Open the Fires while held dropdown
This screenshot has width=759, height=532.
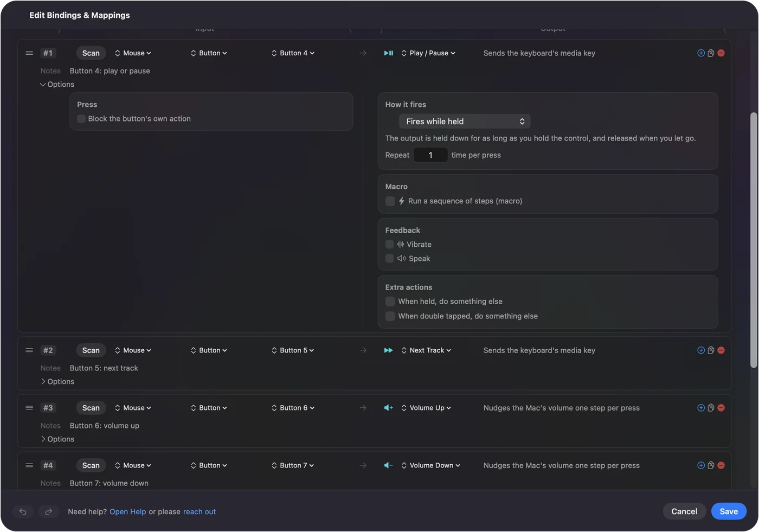[465, 121]
